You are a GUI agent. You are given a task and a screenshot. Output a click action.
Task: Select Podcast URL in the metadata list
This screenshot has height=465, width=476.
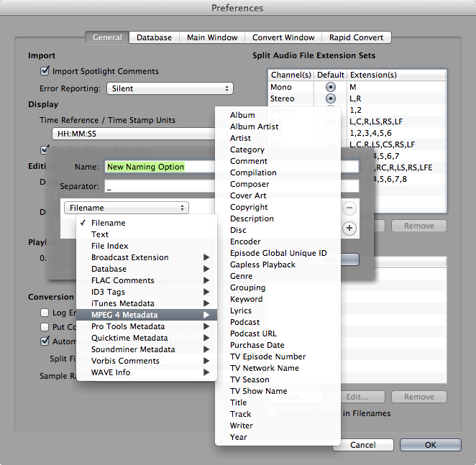[253, 333]
